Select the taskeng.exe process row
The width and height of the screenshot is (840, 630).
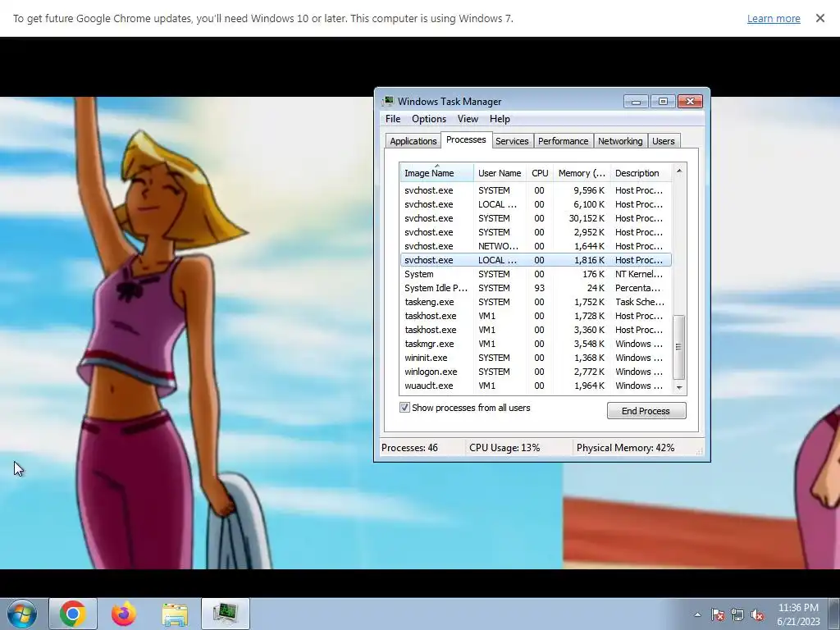(536, 302)
